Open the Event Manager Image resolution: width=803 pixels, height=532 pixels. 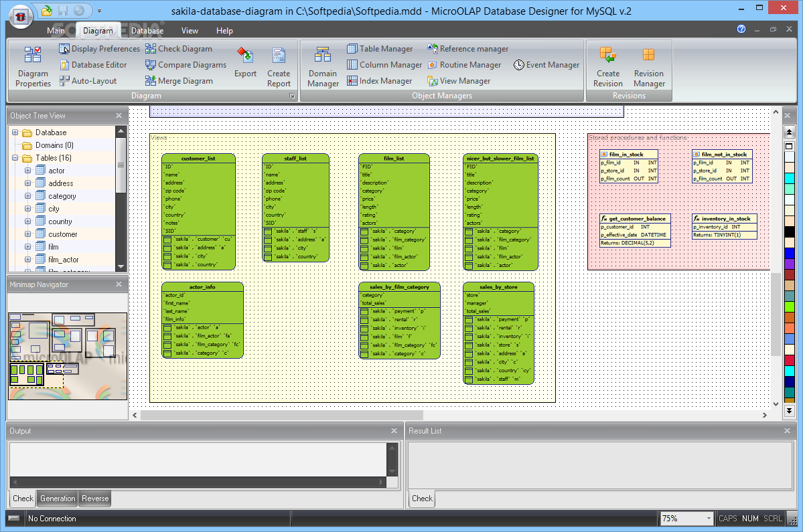546,65
